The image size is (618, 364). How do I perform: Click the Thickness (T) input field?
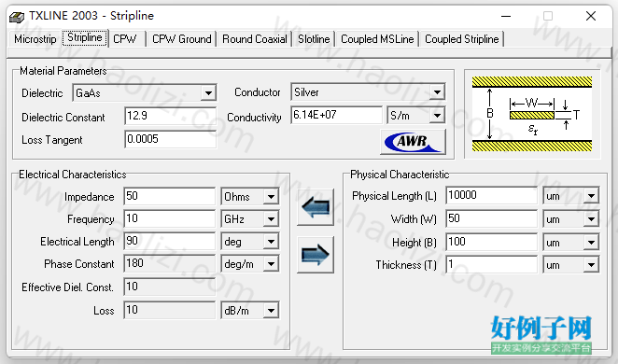click(x=491, y=264)
